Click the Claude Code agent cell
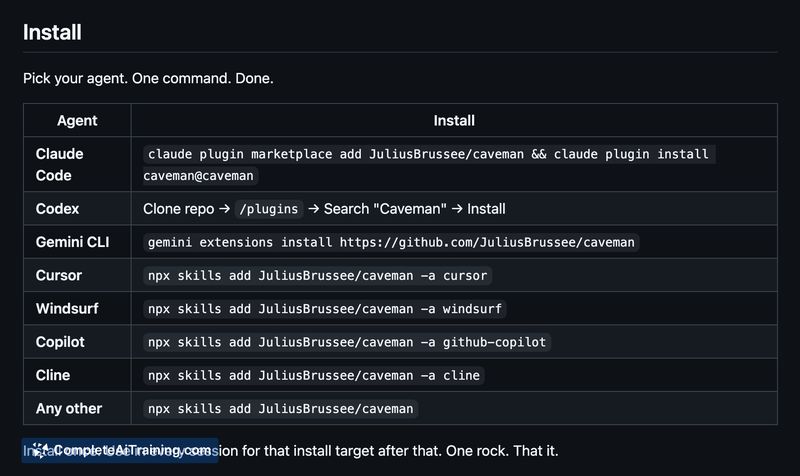This screenshot has height=476, width=800. 60,164
